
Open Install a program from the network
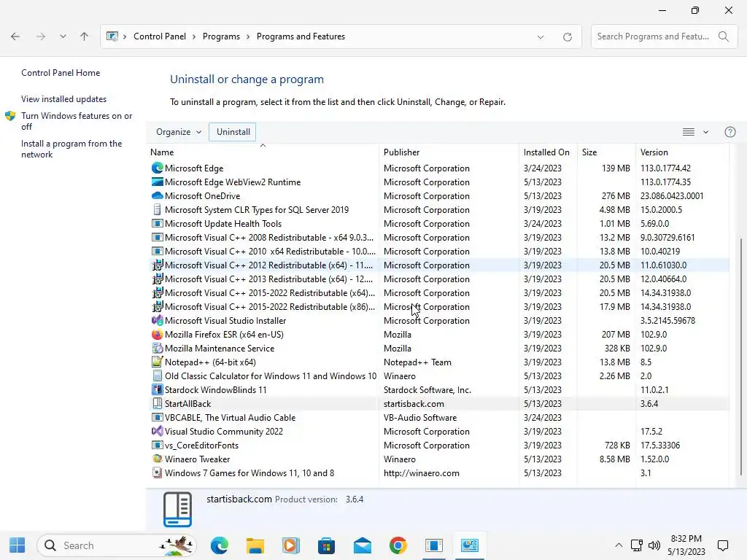click(71, 149)
